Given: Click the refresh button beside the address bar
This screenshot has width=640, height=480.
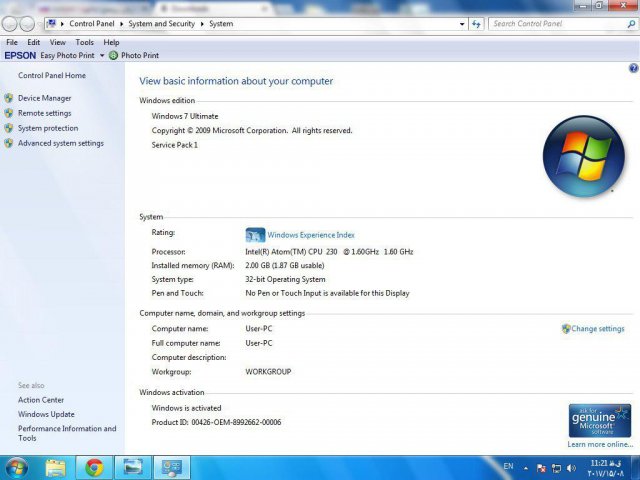Looking at the screenshot, I should point(477,23).
